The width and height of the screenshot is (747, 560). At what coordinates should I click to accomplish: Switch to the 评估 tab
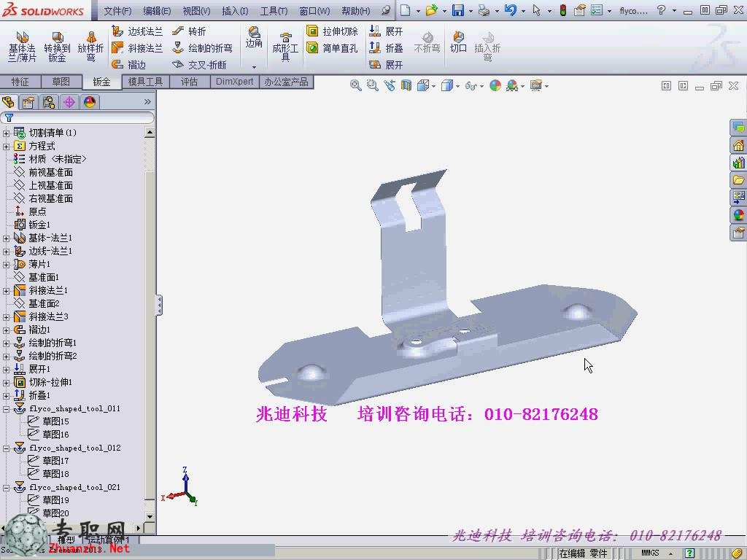click(x=189, y=82)
